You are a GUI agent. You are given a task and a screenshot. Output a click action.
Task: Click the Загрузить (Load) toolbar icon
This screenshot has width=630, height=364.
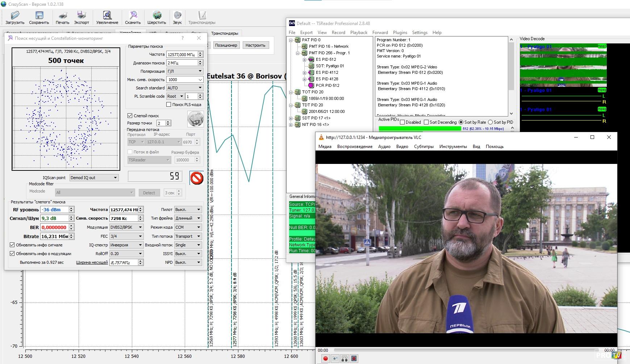click(x=15, y=17)
